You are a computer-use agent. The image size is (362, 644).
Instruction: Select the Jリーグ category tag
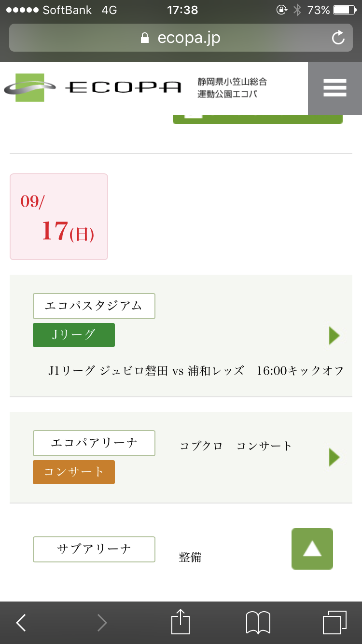click(x=74, y=335)
